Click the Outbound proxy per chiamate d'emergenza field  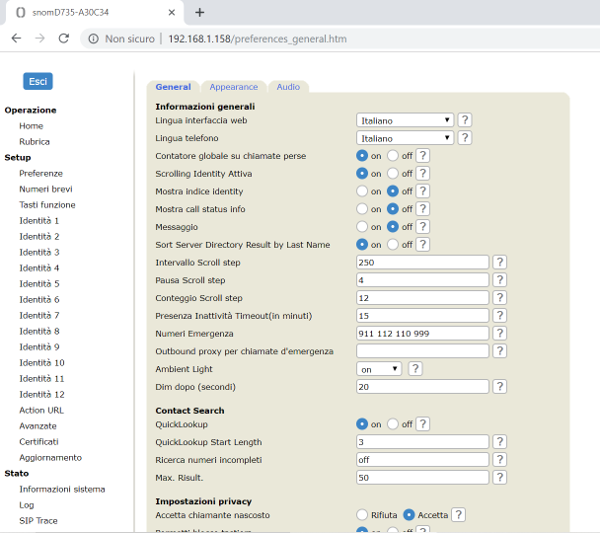click(x=422, y=351)
